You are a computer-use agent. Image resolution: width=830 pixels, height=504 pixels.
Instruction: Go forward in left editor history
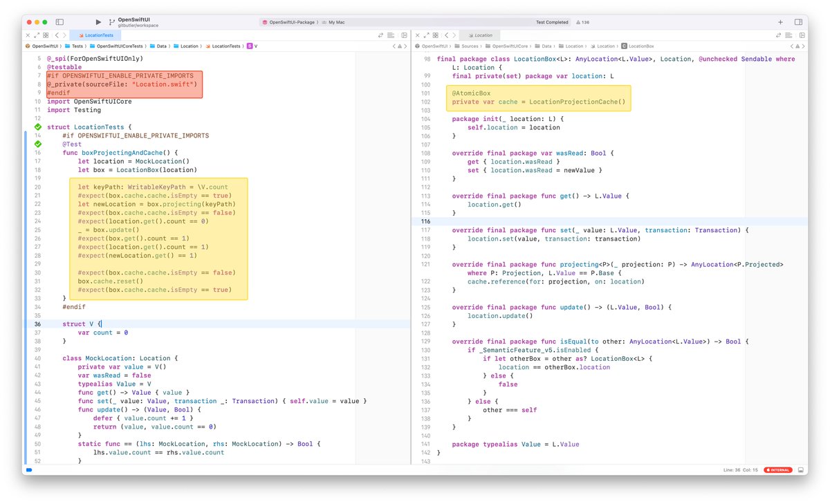(x=65, y=35)
